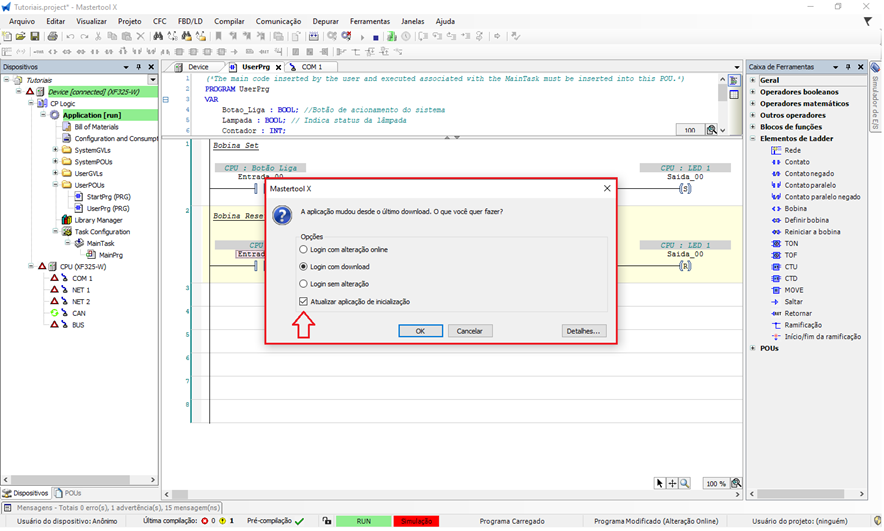This screenshot has width=884, height=531.
Task: Pick the Bobina element from the toolbox
Action: pyautogui.click(x=795, y=208)
